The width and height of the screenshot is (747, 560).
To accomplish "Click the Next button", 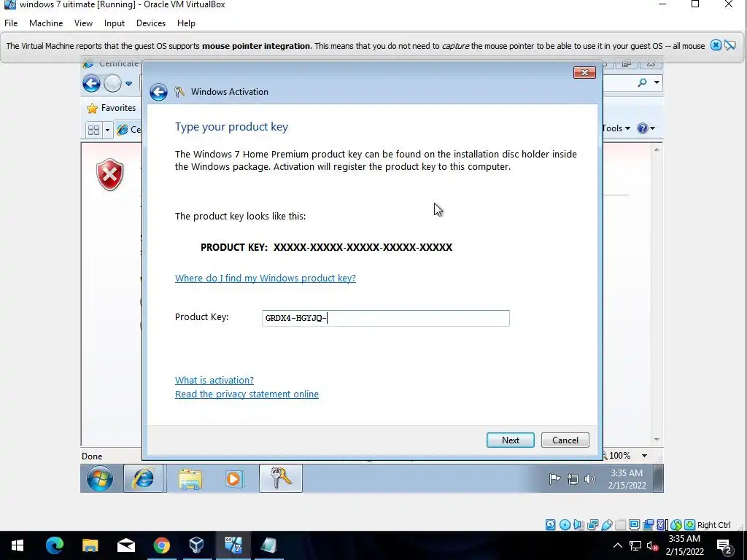I will tap(510, 440).
